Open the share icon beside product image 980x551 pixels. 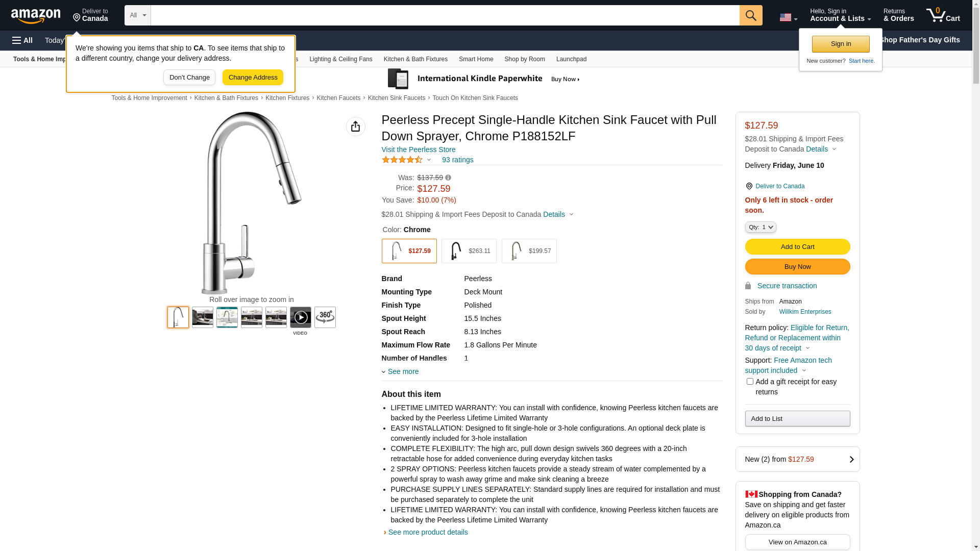click(x=355, y=127)
